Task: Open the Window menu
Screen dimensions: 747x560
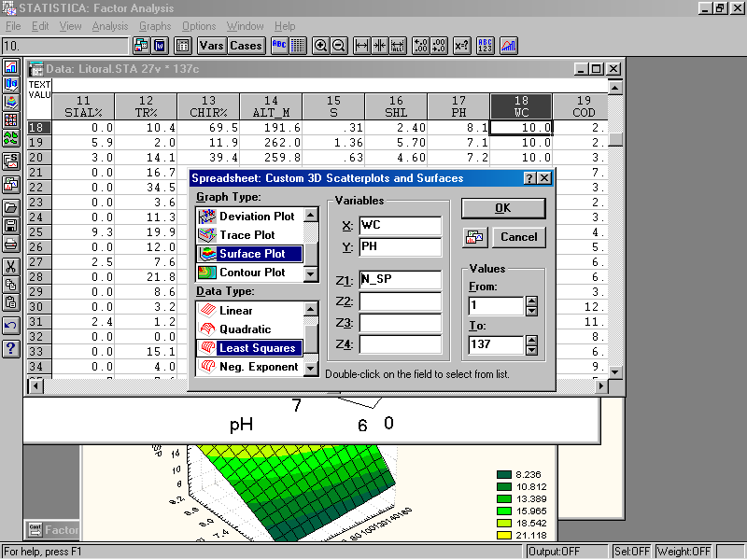Action: 245,26
